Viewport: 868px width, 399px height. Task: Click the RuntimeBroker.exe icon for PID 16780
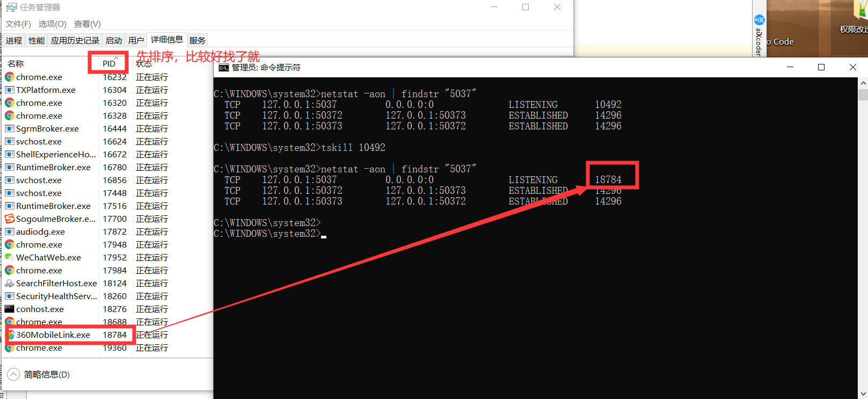(10, 167)
